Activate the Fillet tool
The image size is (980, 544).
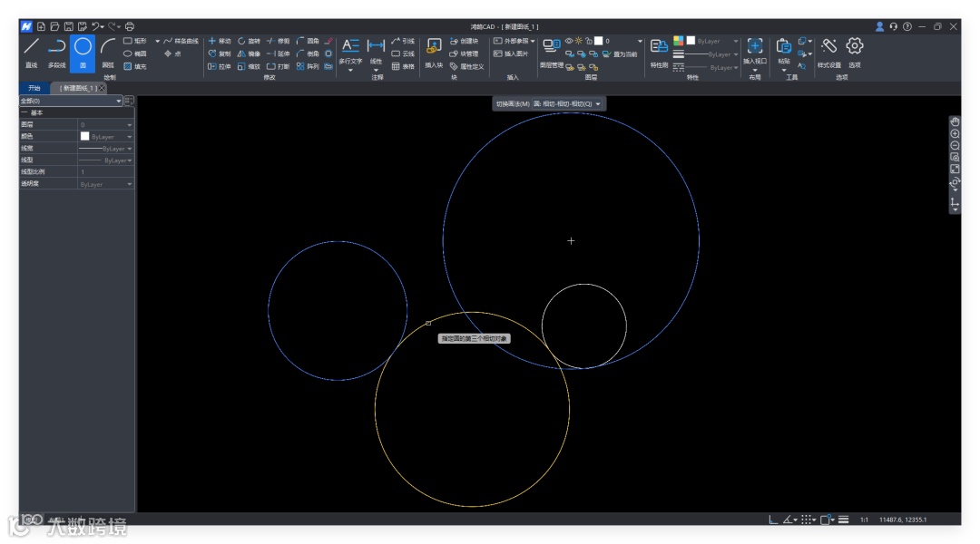[308, 41]
